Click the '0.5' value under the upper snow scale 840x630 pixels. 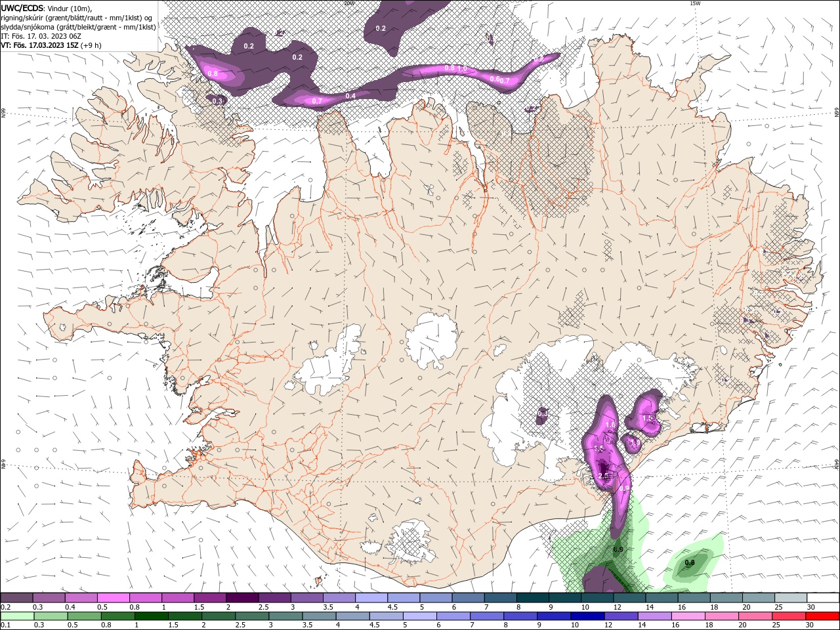click(102, 608)
